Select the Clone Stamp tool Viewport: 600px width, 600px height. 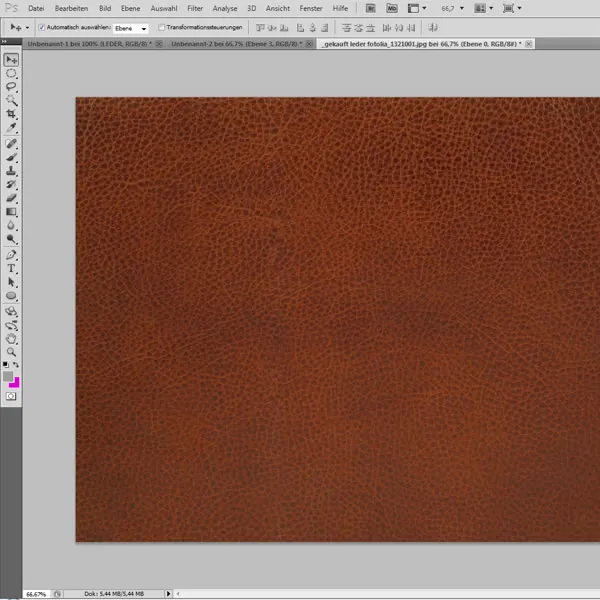coord(12,171)
